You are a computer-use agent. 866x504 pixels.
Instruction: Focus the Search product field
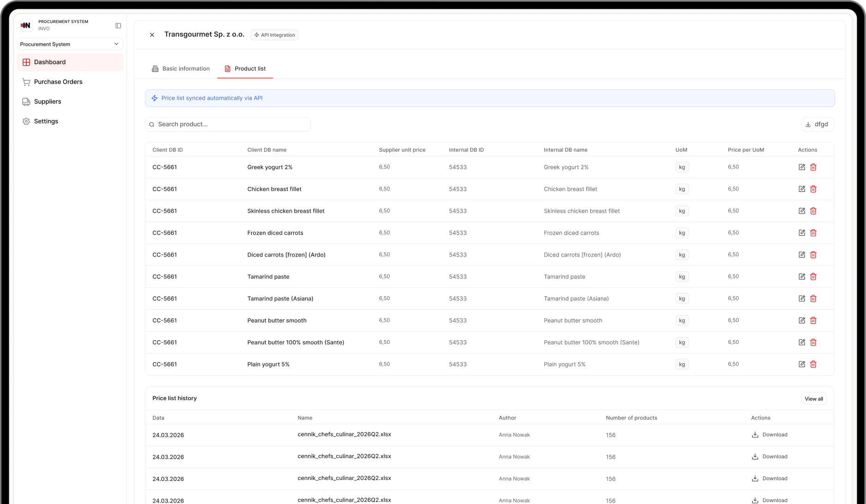coord(228,124)
